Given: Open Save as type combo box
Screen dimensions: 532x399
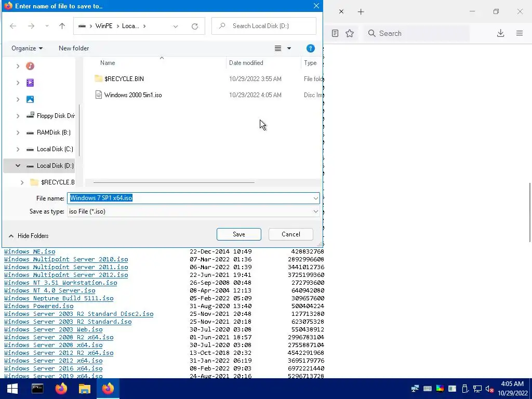Looking at the screenshot, I should click(x=193, y=211).
